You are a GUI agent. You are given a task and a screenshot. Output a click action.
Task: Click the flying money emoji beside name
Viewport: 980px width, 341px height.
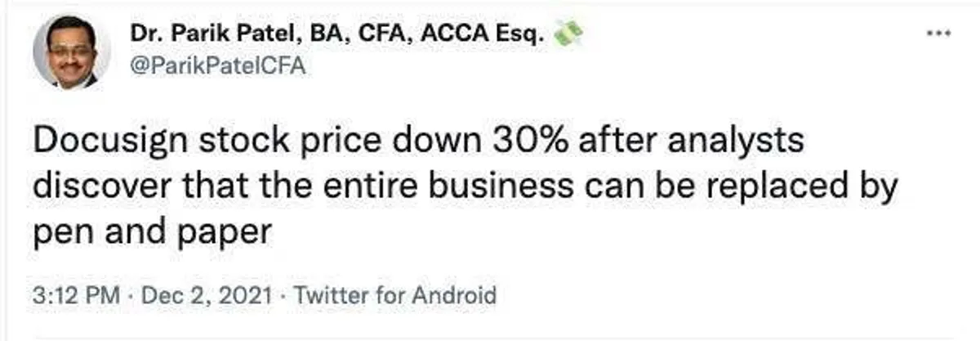tap(568, 35)
